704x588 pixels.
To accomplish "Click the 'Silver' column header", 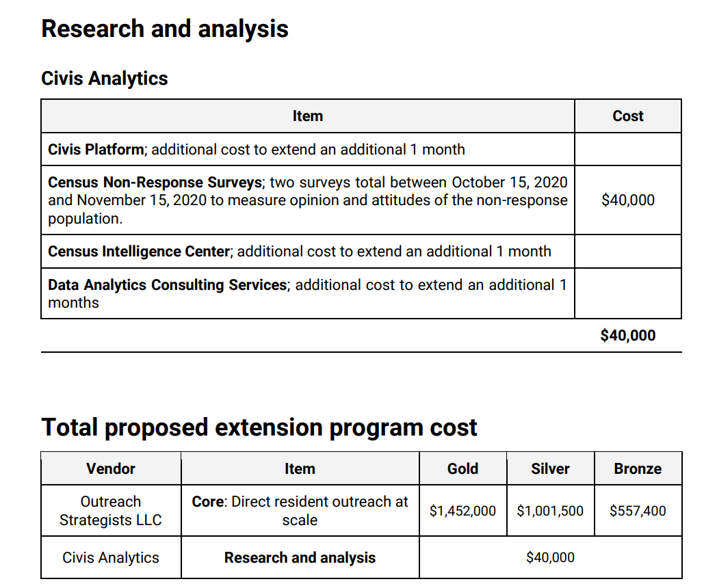I will 550,468.
